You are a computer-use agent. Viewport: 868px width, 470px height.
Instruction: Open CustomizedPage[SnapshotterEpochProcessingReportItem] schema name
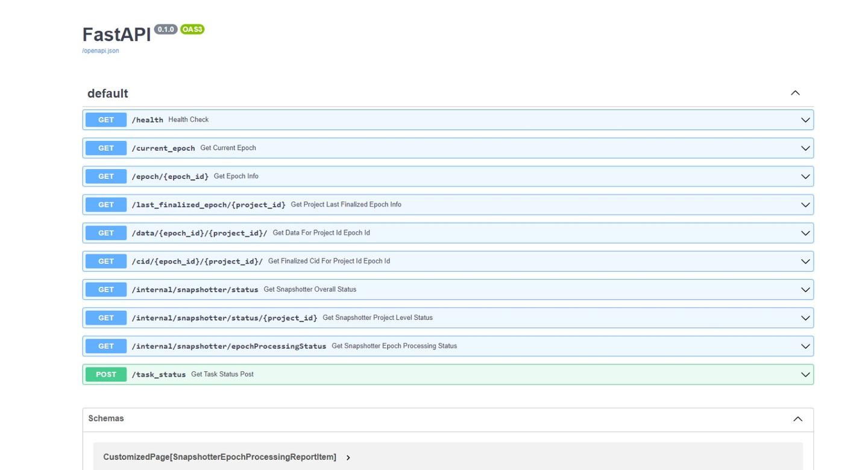pyautogui.click(x=220, y=457)
